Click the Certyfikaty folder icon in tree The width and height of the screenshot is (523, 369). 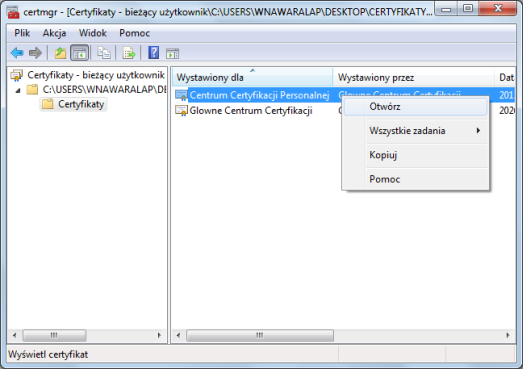pyautogui.click(x=47, y=104)
